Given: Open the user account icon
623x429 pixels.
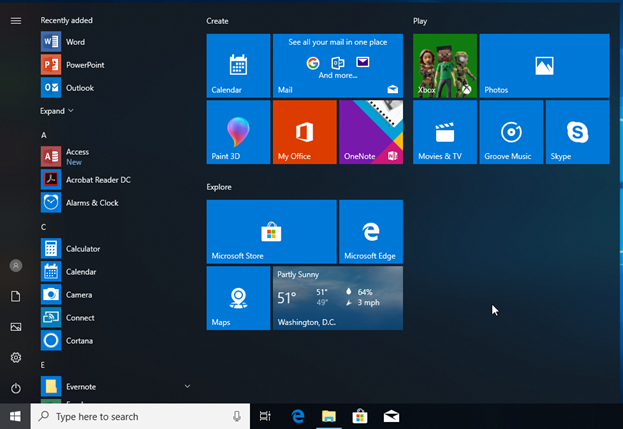Looking at the screenshot, I should point(16,265).
